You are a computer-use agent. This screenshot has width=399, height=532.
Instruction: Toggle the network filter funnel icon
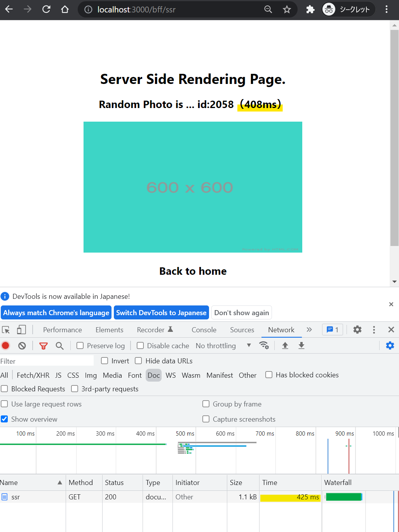pos(43,345)
